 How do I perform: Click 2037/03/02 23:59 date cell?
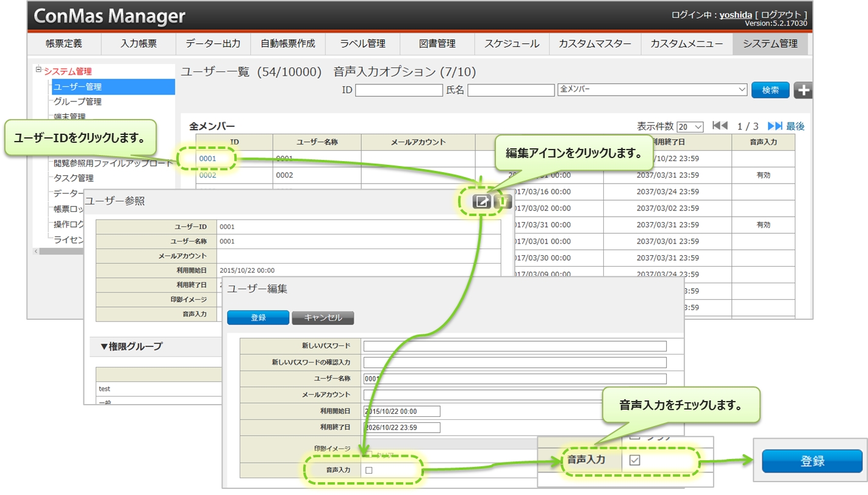(x=668, y=208)
